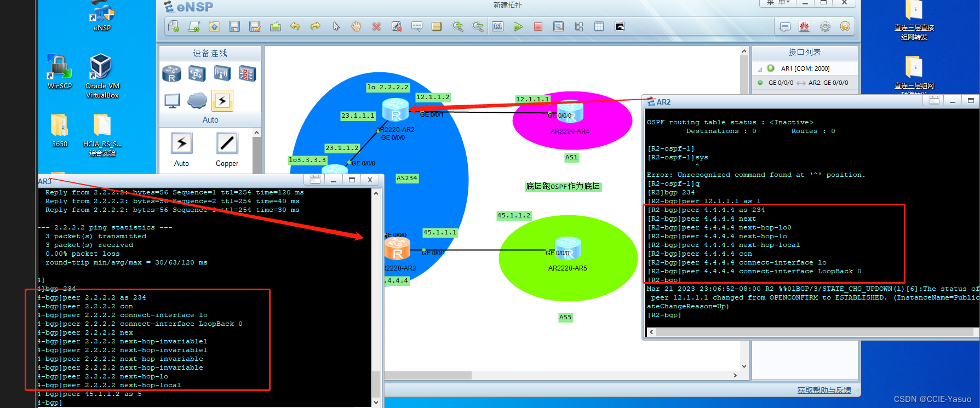980x408 pixels.
Task: Select the Cloud device category
Action: [197, 101]
